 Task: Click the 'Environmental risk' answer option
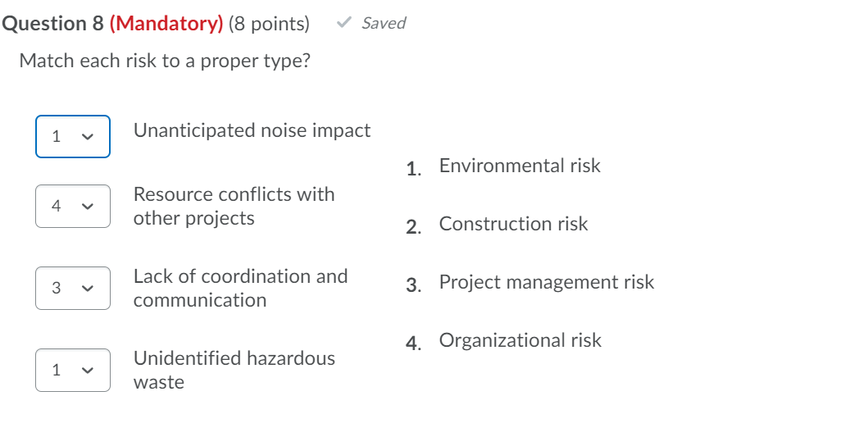pos(520,166)
